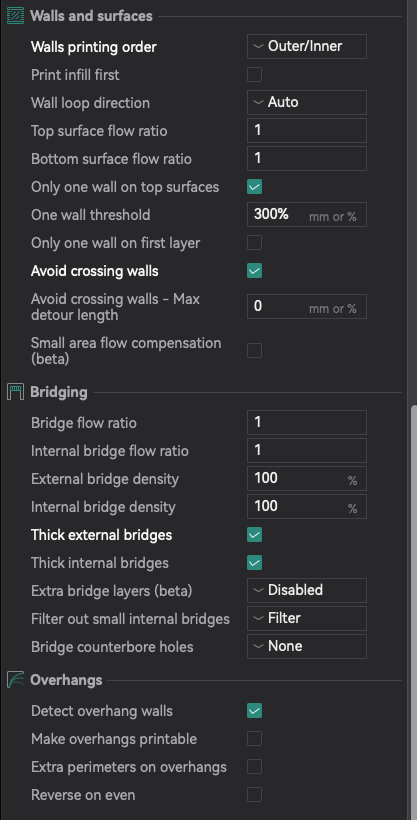Open Walls printing order dropdown
417x820 pixels.
307,47
